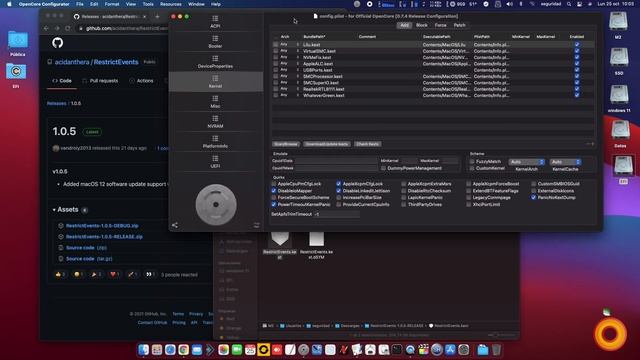The image size is (640, 360).
Task: Switch to the Patch tab
Action: [x=459, y=25]
